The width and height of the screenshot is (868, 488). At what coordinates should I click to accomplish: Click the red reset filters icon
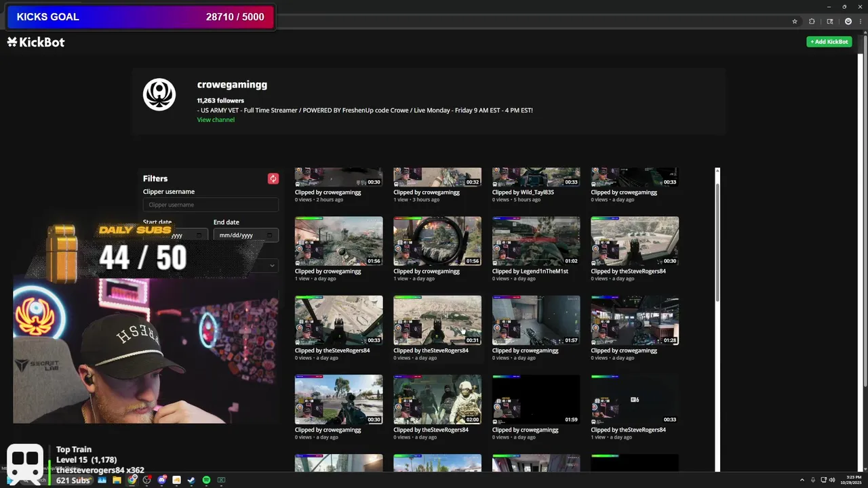pyautogui.click(x=273, y=178)
